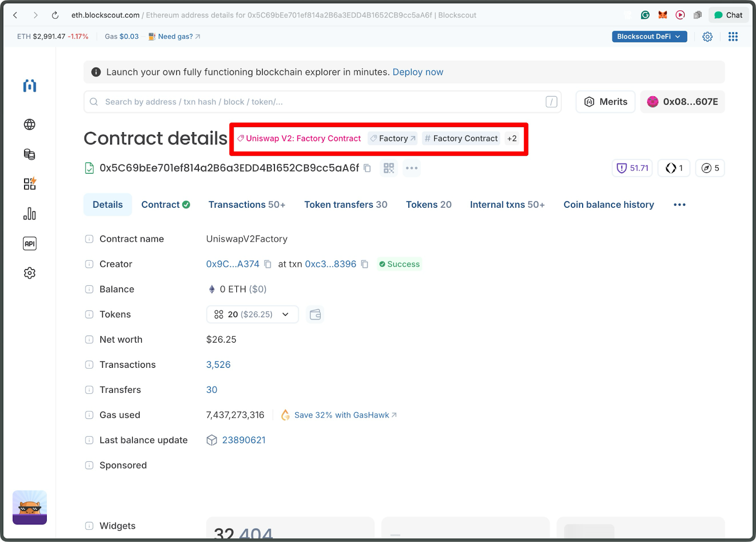Screen dimensions: 756x542
Task: Click the Blockscout logo in sidebar
Action: (x=29, y=86)
